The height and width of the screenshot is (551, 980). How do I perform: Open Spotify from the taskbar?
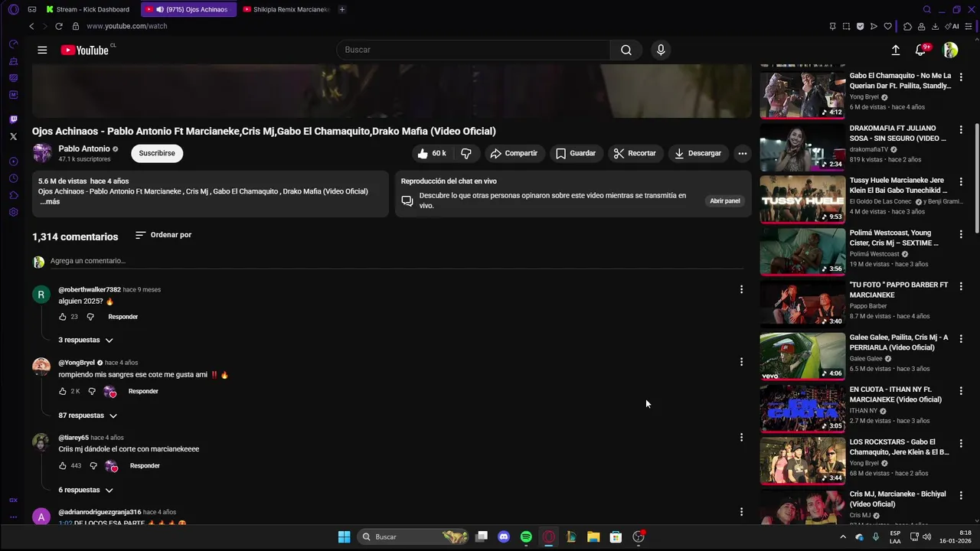526,536
